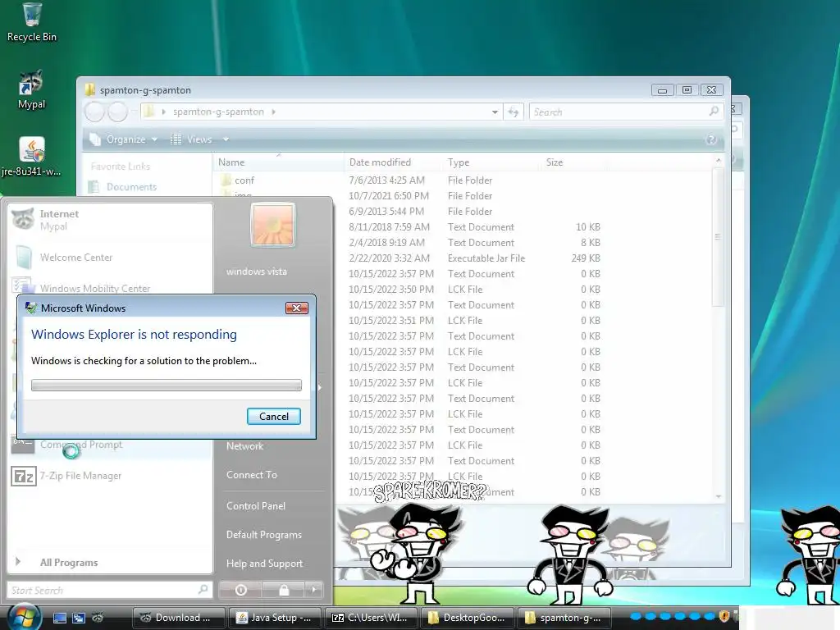Switch to Java Setup taskbar window
Screen dimensions: 840x630
coord(275,618)
